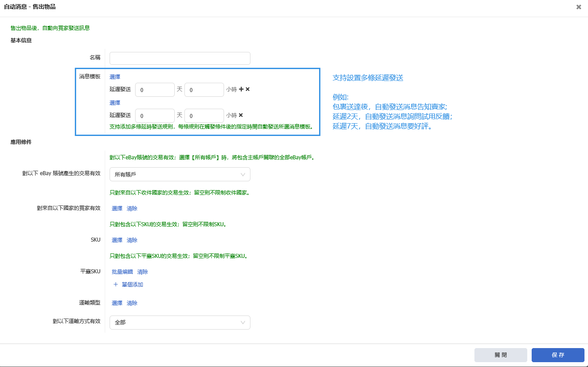
Task: Close the dialog with top-right X icon
Action: pos(579,7)
